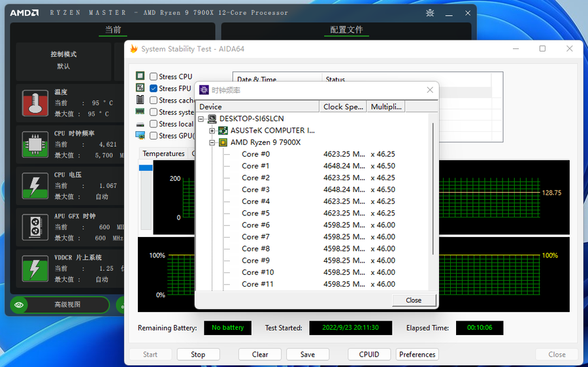
Task: Switch to the Temperatures tab
Action: click(x=163, y=153)
